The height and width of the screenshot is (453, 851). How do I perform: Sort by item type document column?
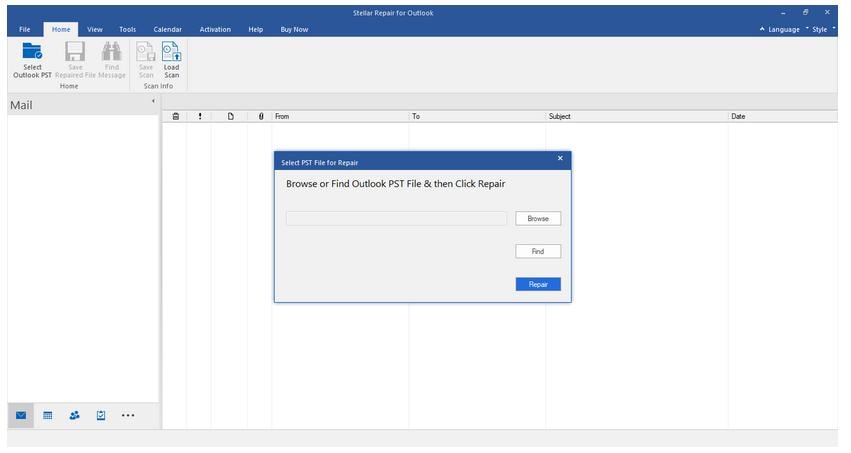tap(231, 116)
